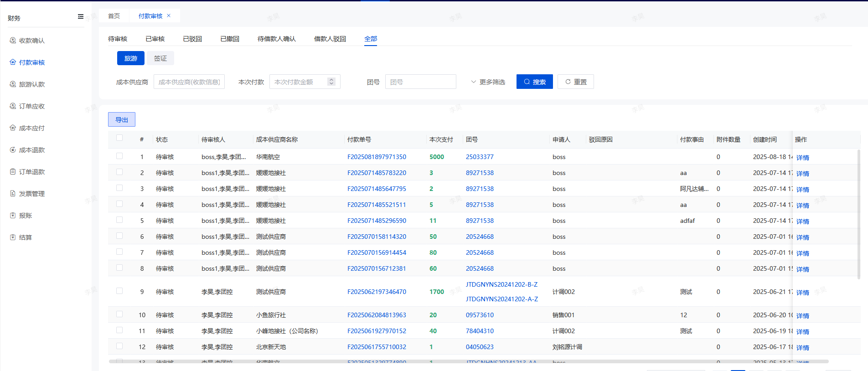Check the checkbox for row 1 华南航空
Viewport: 868px width, 371px height.
tap(119, 156)
